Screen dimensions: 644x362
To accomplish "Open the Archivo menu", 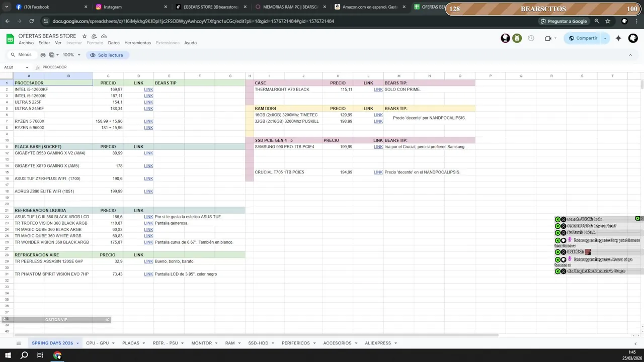I will 26,43.
